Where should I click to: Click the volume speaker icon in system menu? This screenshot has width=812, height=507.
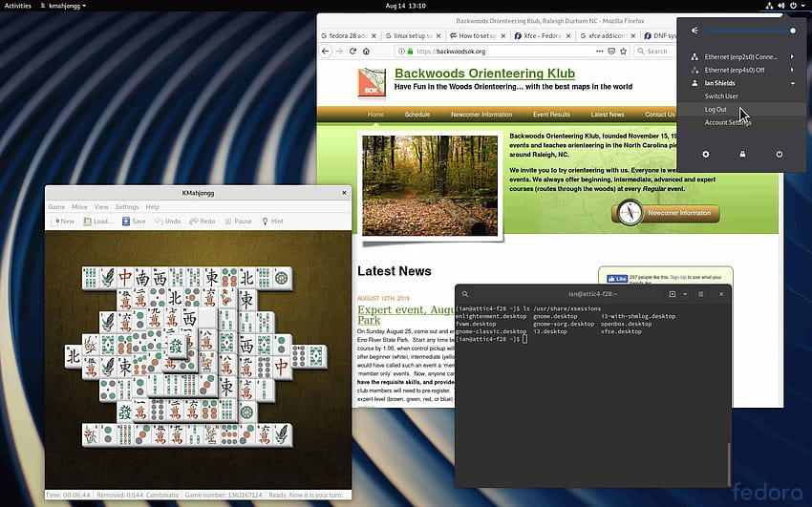694,31
